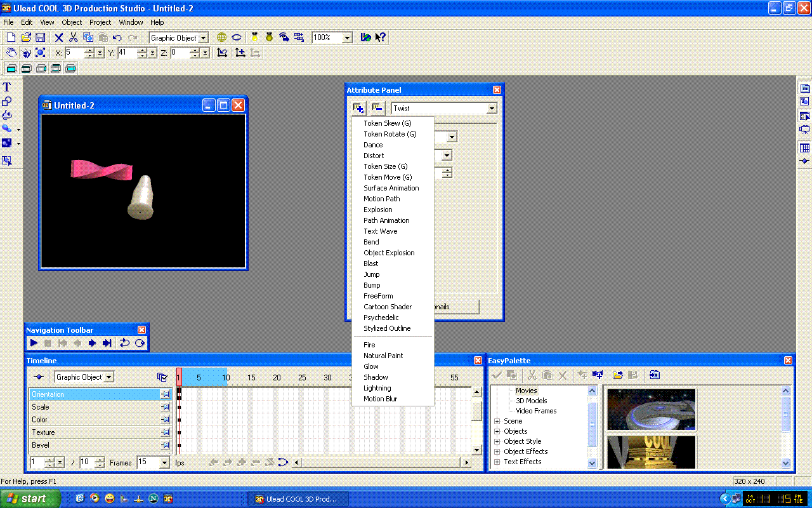
Task: Toggle loop mode in Navigation Toolbar
Action: 124,343
